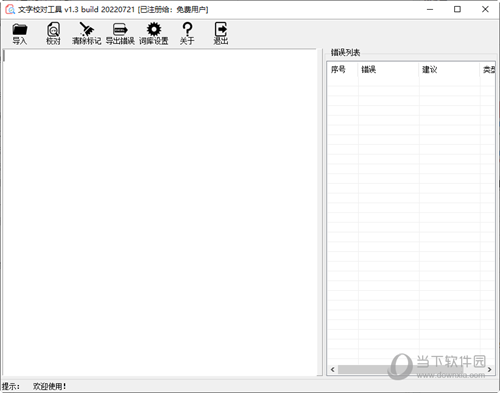Click the 错误 column header

(x=388, y=69)
